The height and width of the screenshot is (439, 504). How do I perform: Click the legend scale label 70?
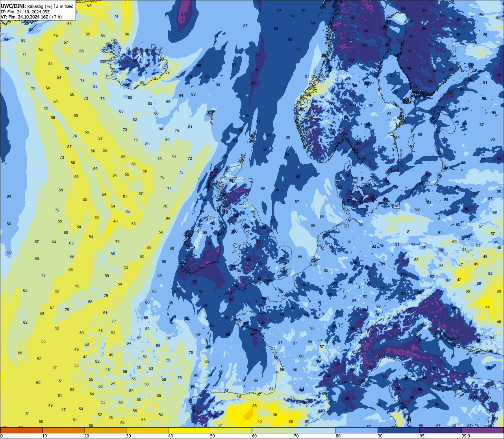[x=296, y=436]
